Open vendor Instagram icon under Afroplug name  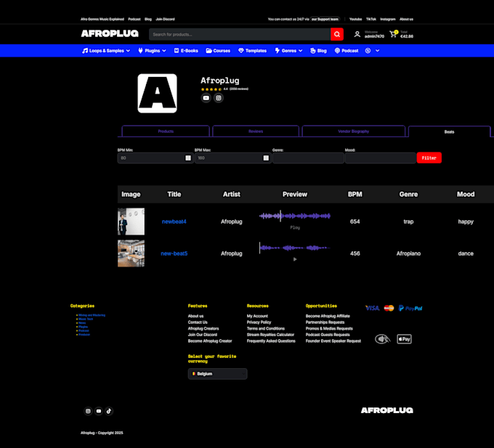(219, 98)
